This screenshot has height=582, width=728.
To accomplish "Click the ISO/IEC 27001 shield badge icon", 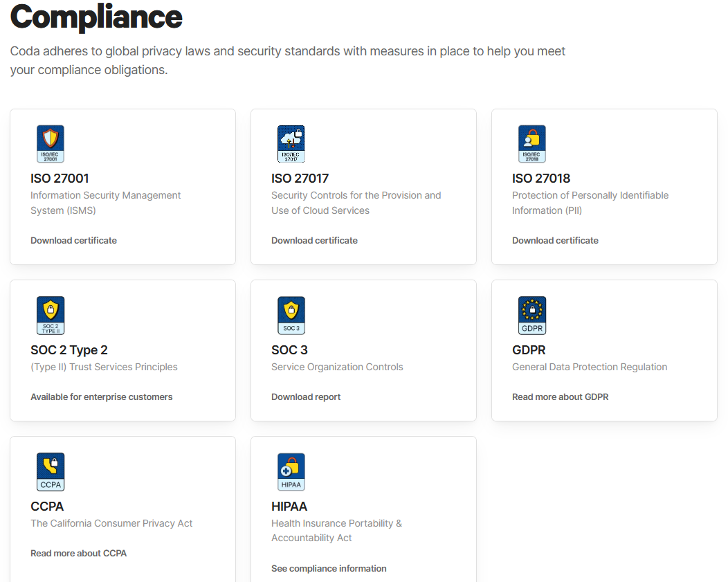I will [x=51, y=144].
